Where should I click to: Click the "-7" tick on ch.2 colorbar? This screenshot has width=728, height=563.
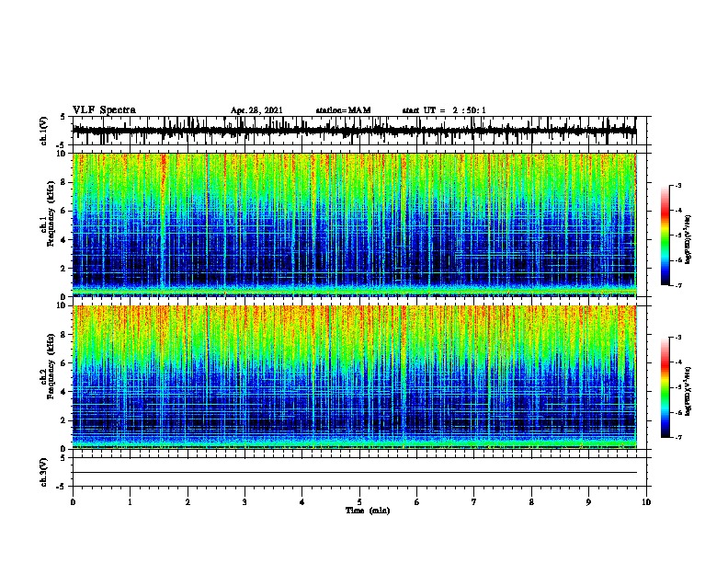678,438
